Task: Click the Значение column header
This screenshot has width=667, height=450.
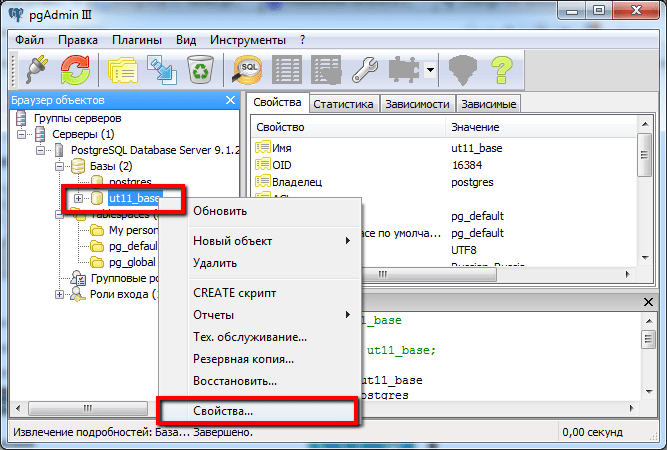Action: pos(540,127)
